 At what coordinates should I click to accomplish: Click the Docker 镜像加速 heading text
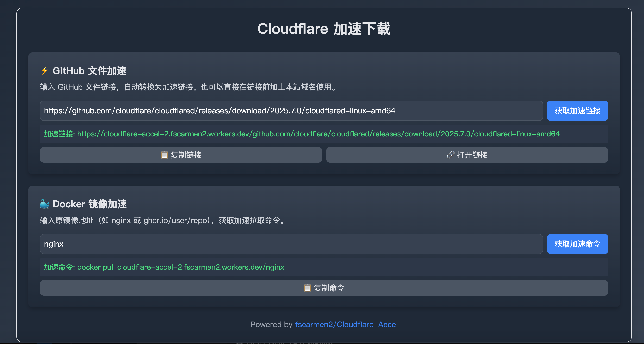click(90, 204)
